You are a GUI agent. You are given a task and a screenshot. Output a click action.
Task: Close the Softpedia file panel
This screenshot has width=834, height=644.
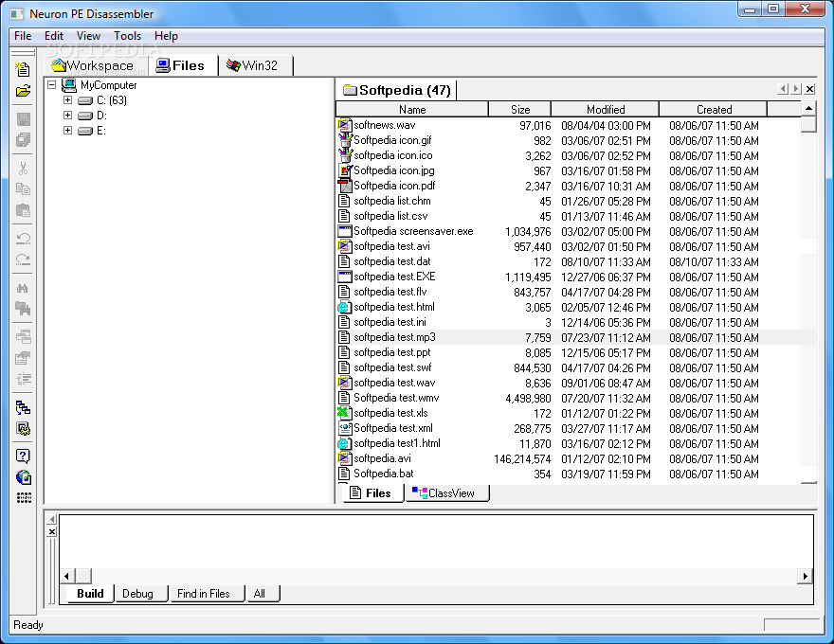pos(809,89)
